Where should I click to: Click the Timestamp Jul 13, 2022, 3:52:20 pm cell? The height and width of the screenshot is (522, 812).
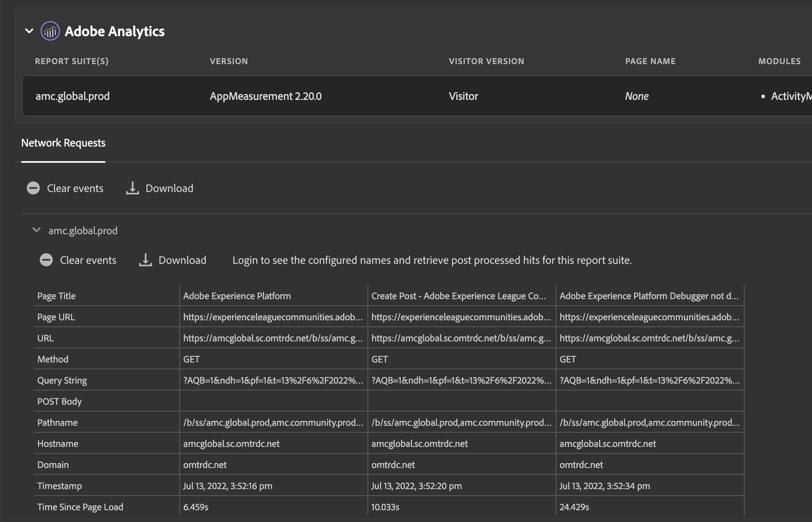[x=417, y=486]
